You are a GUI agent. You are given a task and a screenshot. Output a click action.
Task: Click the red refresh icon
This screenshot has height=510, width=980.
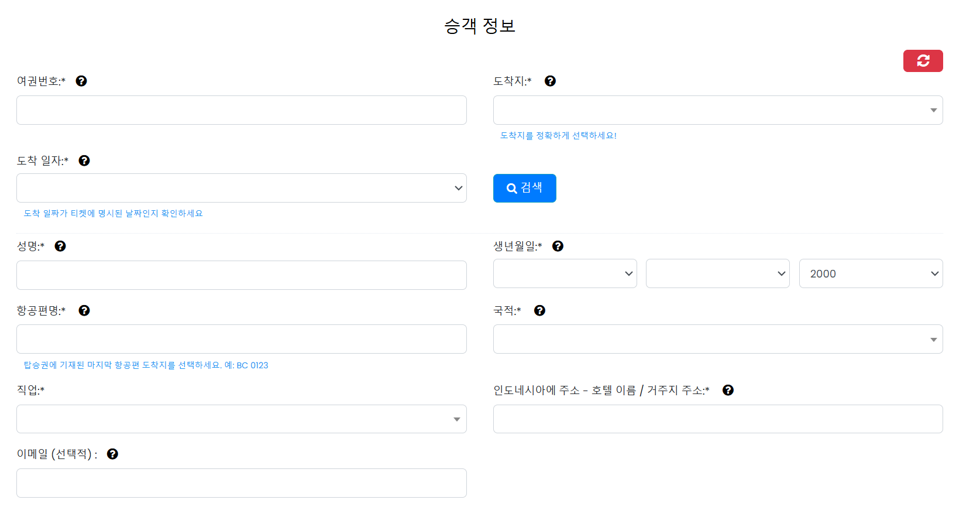click(923, 60)
